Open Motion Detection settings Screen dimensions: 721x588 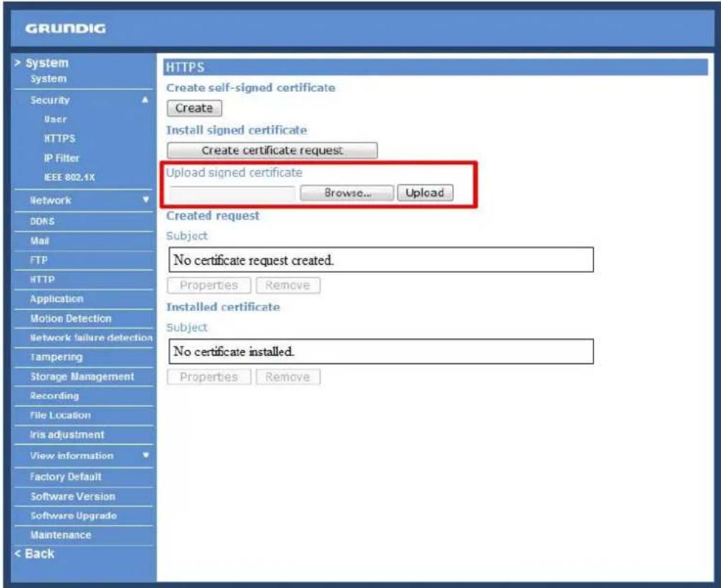[x=71, y=318]
